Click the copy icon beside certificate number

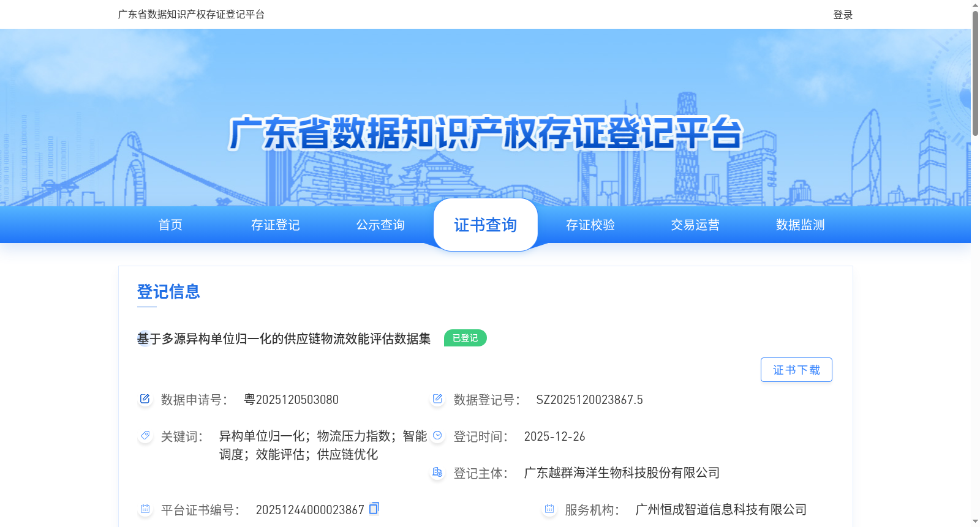tap(374, 508)
